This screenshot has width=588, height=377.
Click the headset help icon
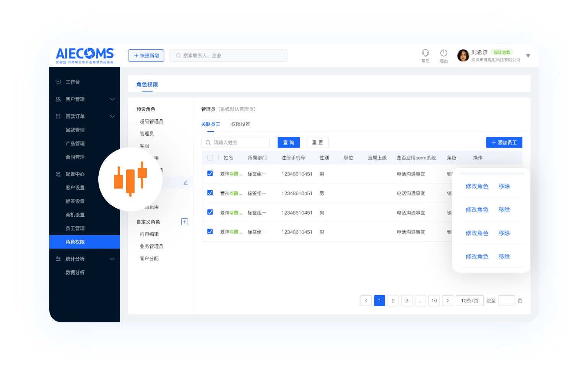click(x=425, y=53)
